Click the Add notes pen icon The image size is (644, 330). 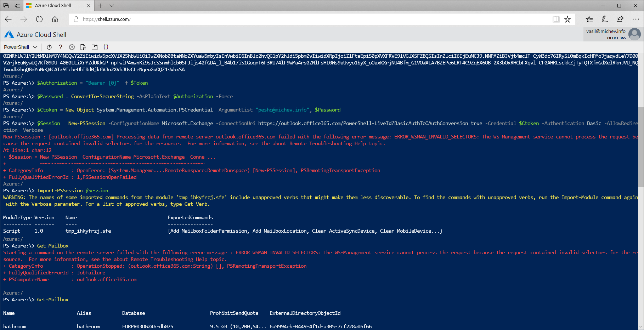[605, 19]
